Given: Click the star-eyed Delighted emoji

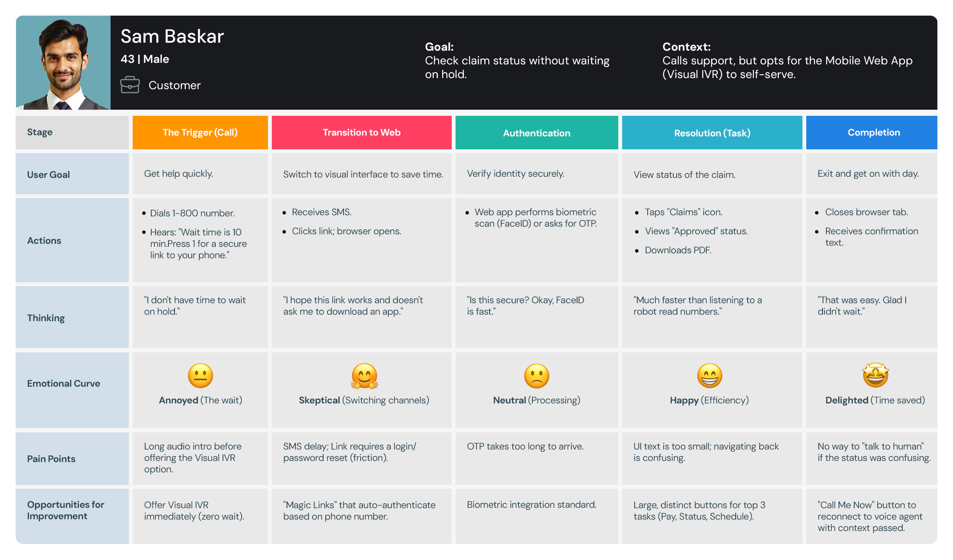Looking at the screenshot, I should tap(875, 375).
